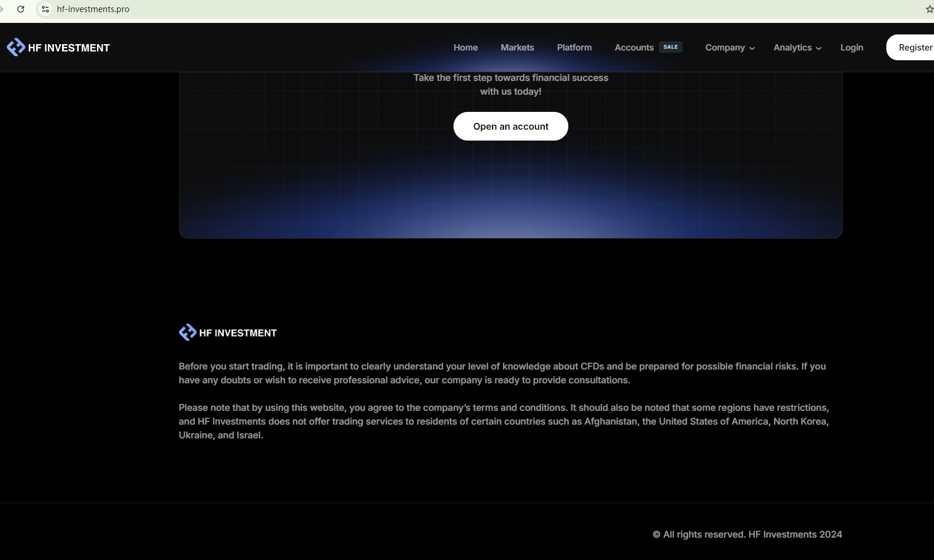The image size is (934, 560).
Task: Click the HF Investment logo icon in footer
Action: (187, 332)
